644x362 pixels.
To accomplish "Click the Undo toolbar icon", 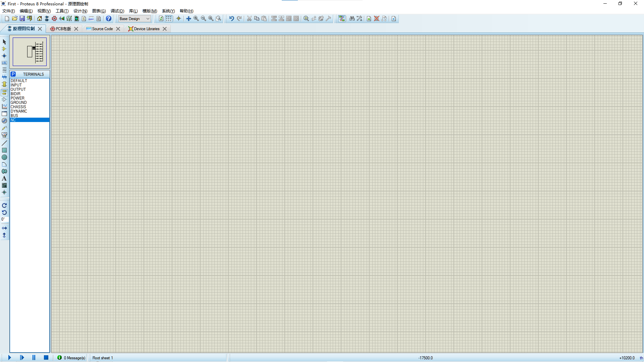I will [x=231, y=19].
